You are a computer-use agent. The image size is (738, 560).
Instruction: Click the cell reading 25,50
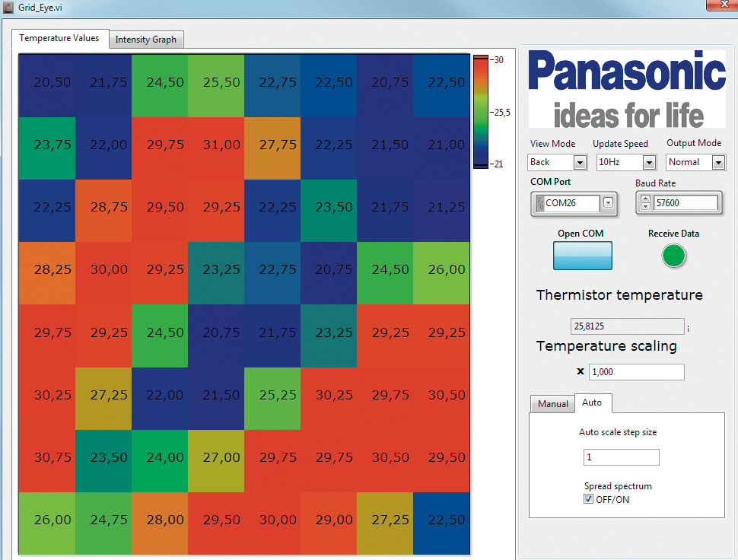(x=216, y=86)
